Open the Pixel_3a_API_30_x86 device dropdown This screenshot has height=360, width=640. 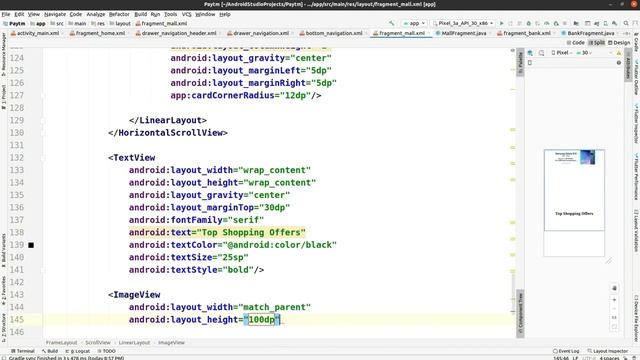[463, 23]
